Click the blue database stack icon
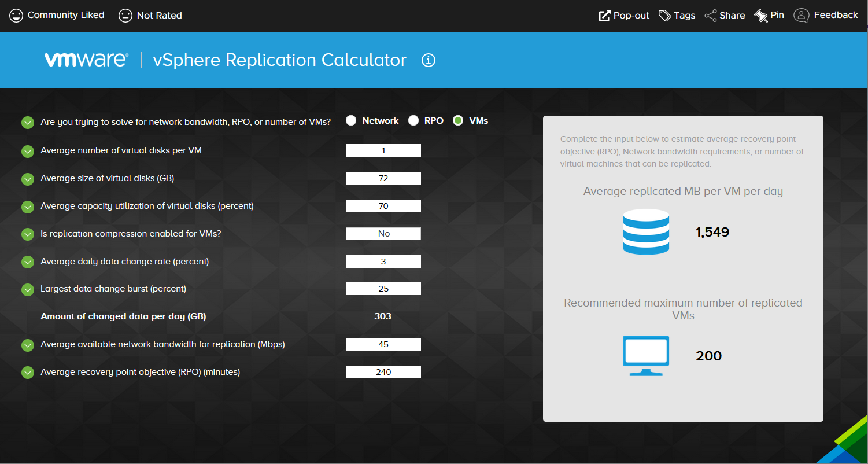 (x=646, y=231)
